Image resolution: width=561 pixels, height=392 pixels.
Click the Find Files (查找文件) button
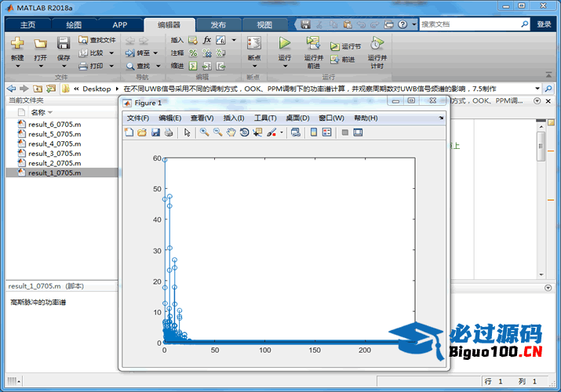pyautogui.click(x=97, y=40)
